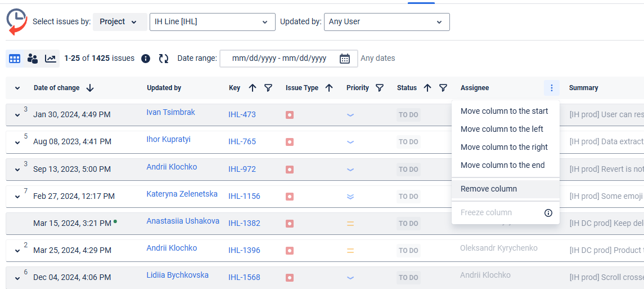Screen dimensions: 644x289
Task: Select Remove column from the menu
Action: (489, 189)
